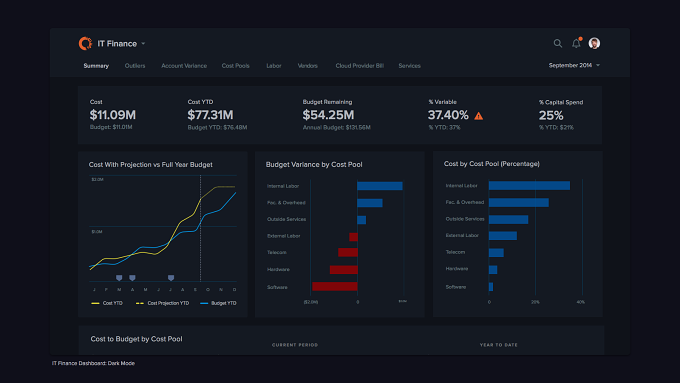
Task: Click the Cost by Cost Pool (Percentage) title
Action: pyautogui.click(x=492, y=164)
